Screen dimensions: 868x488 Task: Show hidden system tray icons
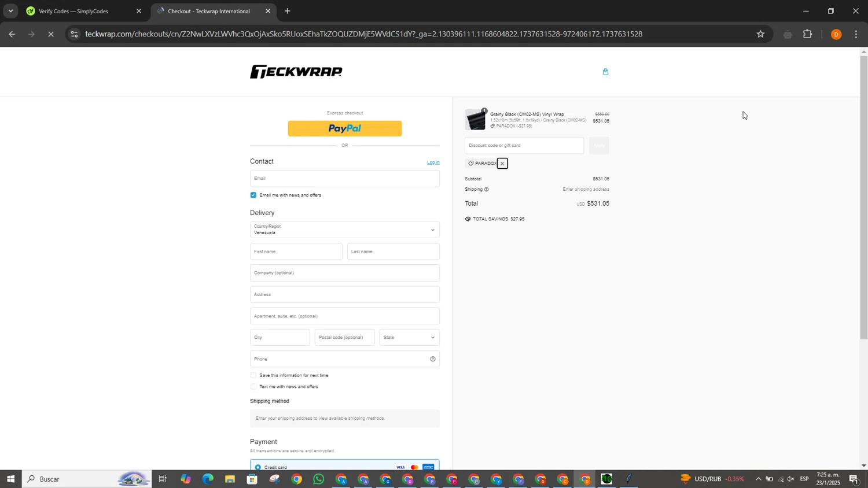coord(758,479)
